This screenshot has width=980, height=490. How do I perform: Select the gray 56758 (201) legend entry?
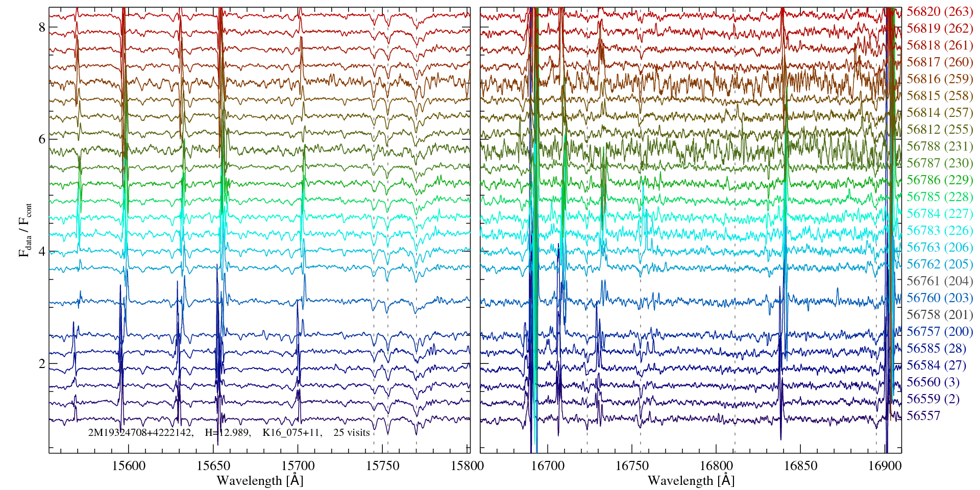(939, 315)
